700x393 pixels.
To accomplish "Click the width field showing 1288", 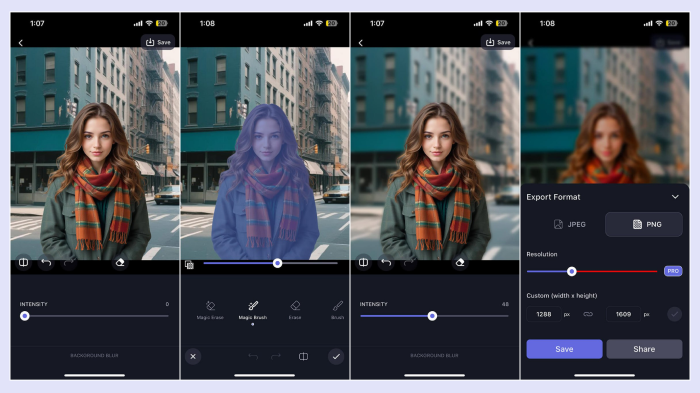I will (x=544, y=314).
